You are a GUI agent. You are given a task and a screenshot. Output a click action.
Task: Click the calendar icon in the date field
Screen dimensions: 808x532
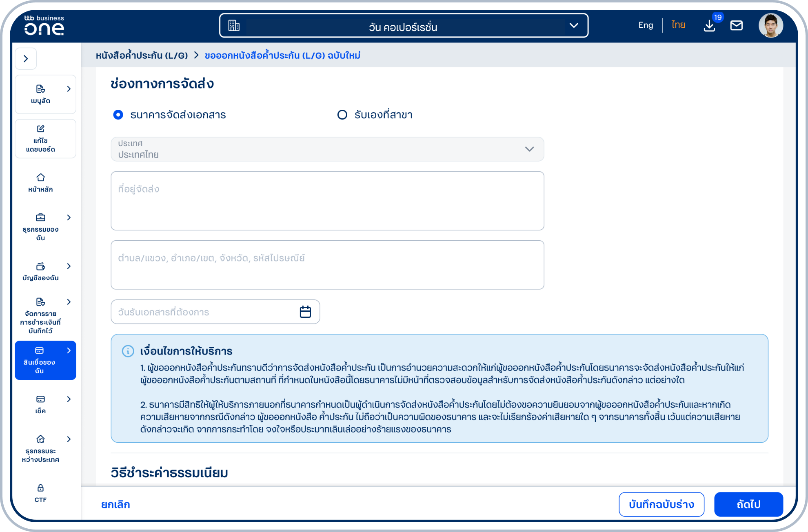tap(305, 312)
